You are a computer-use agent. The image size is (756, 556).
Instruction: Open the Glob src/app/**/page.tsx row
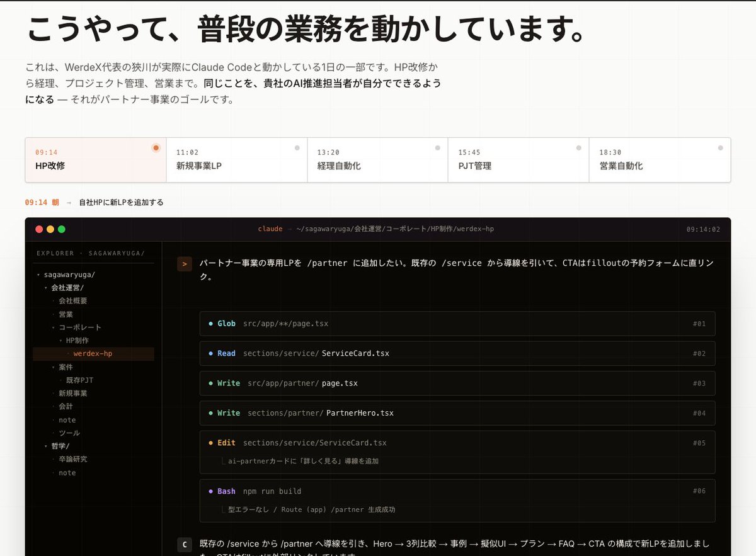[x=457, y=324]
